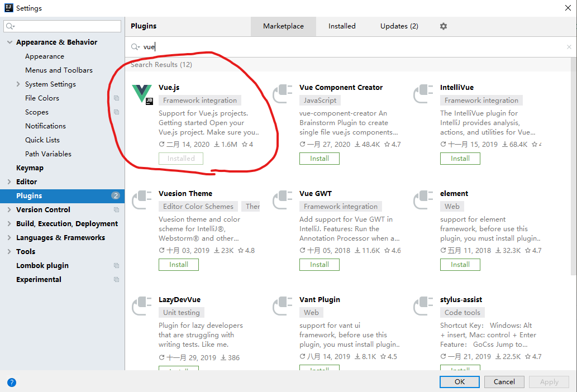This screenshot has height=392, width=577.
Task: Click the project-level icon next to Scopes
Action: click(x=116, y=112)
